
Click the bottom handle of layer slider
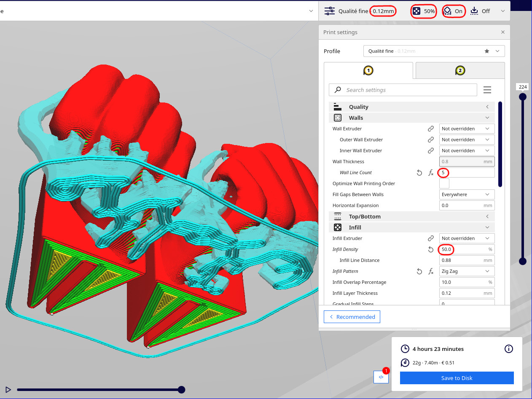523,261
